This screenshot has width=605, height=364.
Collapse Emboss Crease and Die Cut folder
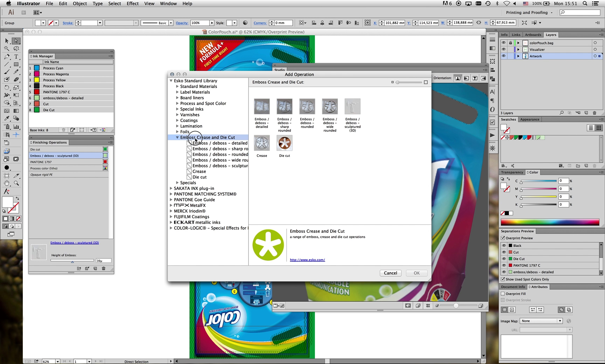click(178, 137)
